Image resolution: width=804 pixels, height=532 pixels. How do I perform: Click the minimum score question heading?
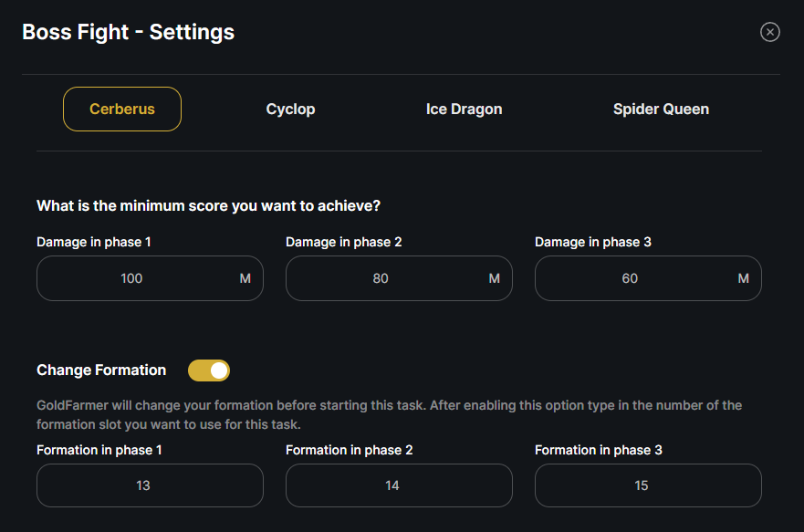[x=209, y=205]
